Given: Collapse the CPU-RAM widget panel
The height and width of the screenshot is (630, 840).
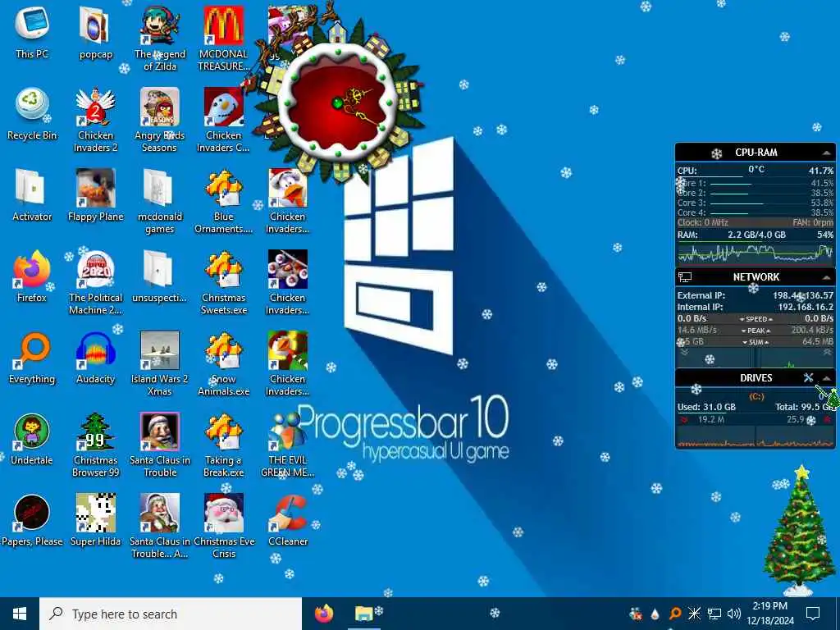Looking at the screenshot, I should (x=825, y=153).
